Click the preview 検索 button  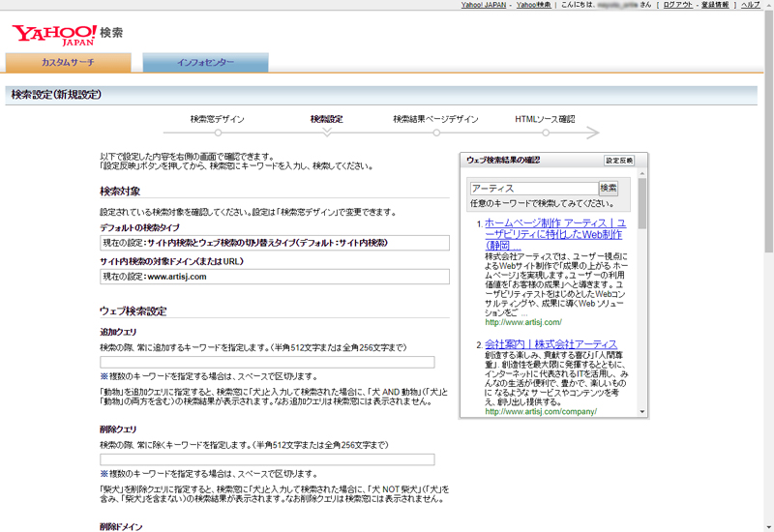(609, 188)
